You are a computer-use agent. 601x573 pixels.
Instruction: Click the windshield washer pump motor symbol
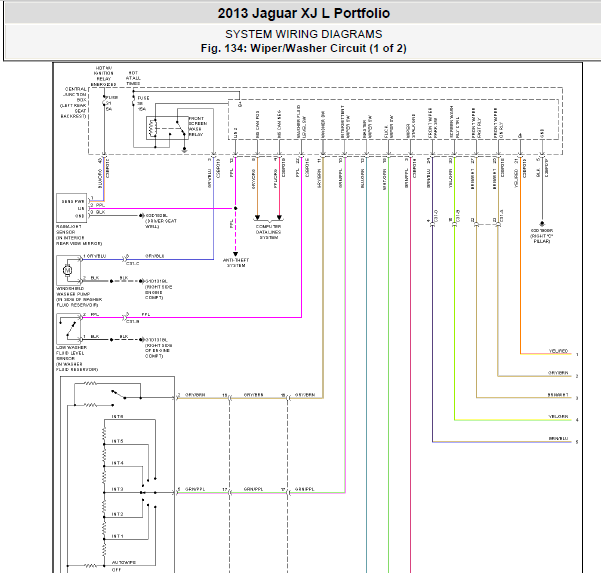(67, 271)
